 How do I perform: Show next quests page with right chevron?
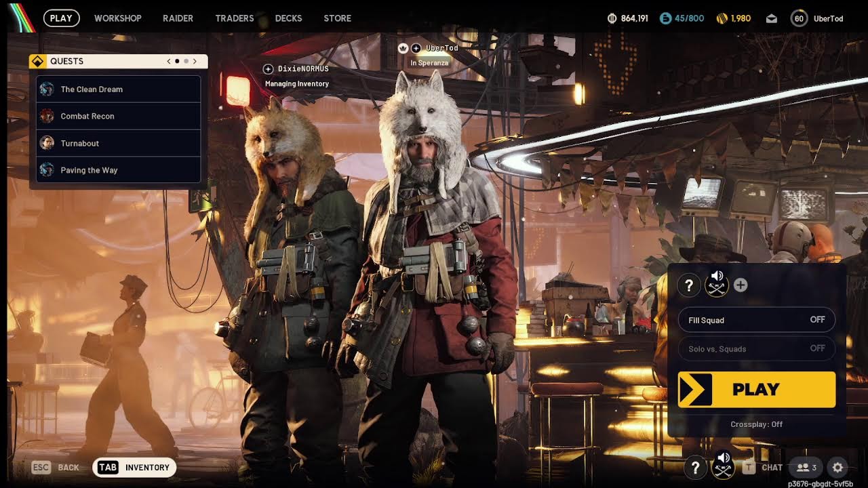tap(195, 61)
